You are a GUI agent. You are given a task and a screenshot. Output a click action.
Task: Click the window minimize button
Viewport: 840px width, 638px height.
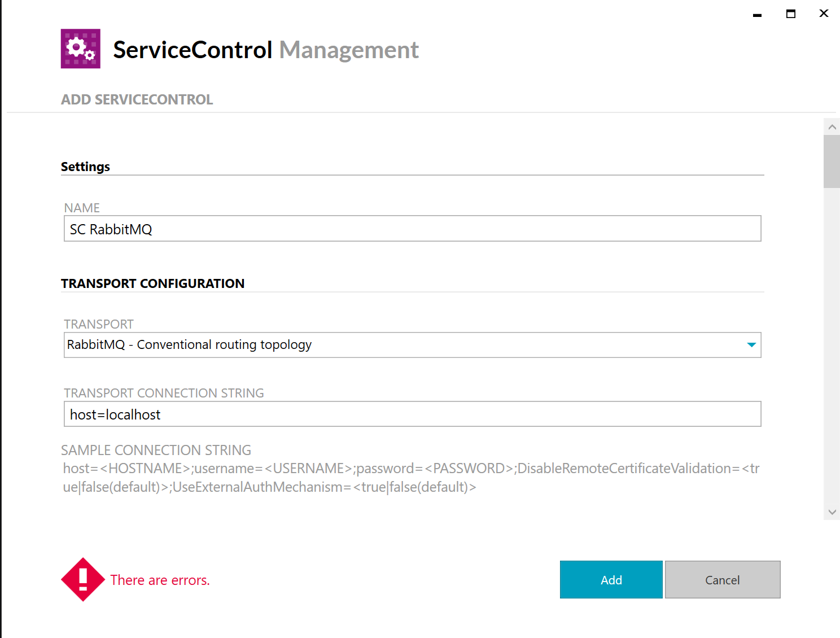pos(756,14)
